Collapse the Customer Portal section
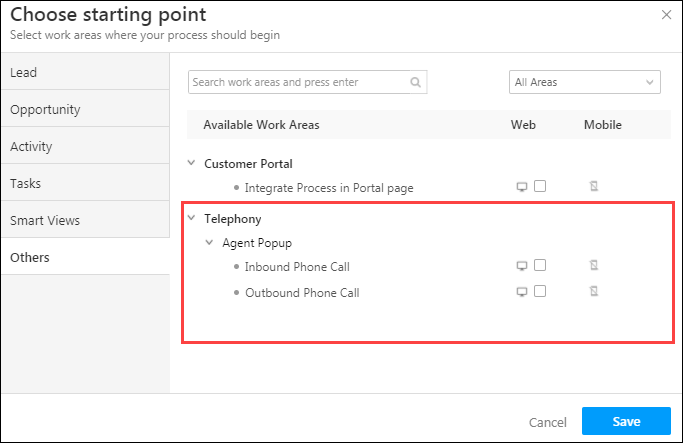This screenshot has height=443, width=683. pos(191,163)
